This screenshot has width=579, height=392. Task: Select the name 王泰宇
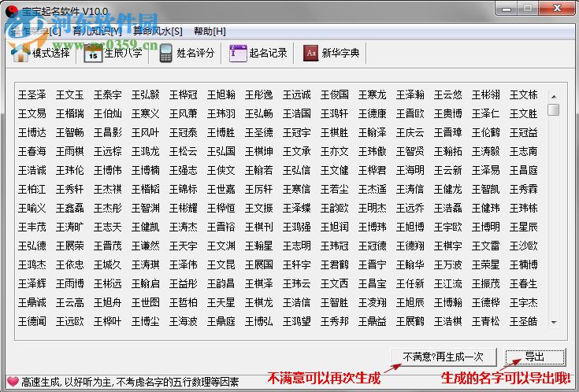click(107, 95)
